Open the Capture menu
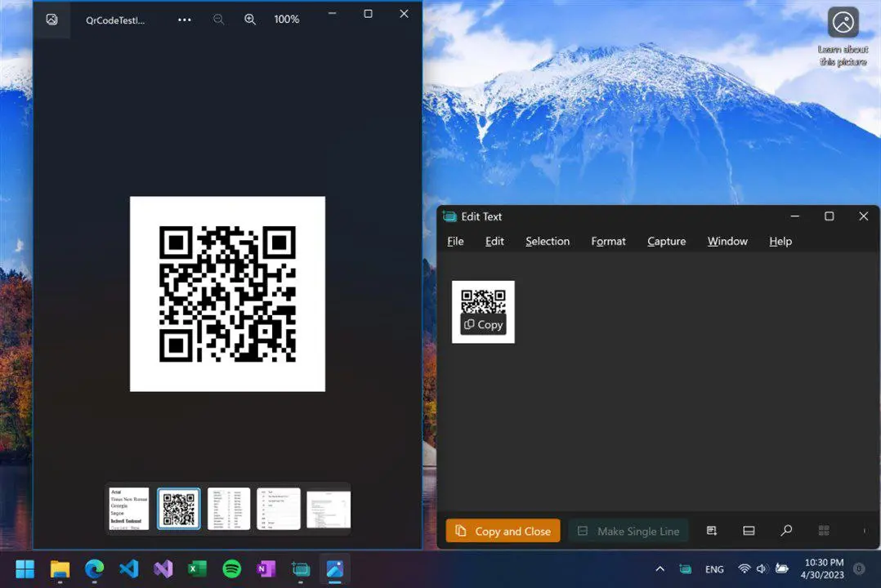The image size is (881, 588). click(666, 241)
